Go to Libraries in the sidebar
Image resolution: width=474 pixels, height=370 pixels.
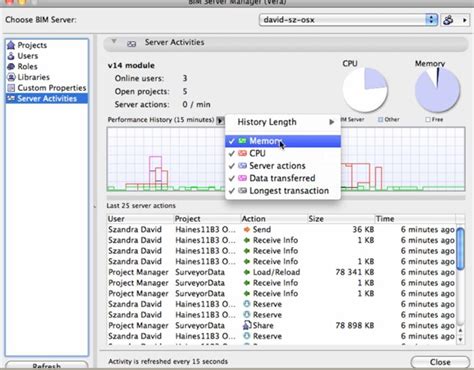(33, 77)
